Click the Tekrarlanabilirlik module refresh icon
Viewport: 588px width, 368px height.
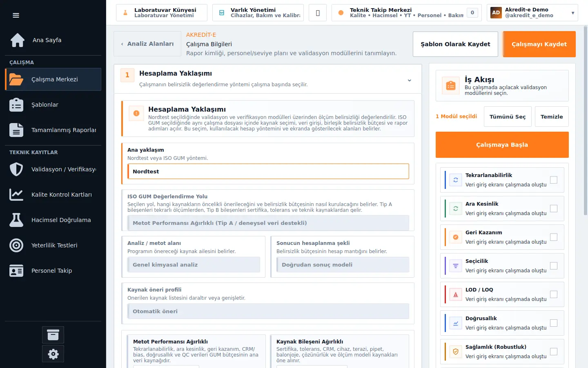point(456,180)
